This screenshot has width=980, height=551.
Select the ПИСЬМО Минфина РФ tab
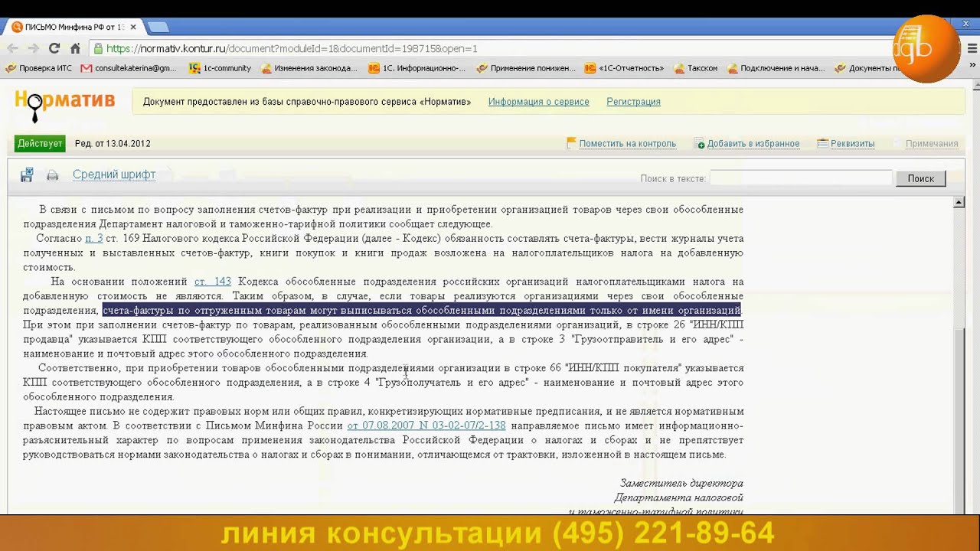pos(73,27)
